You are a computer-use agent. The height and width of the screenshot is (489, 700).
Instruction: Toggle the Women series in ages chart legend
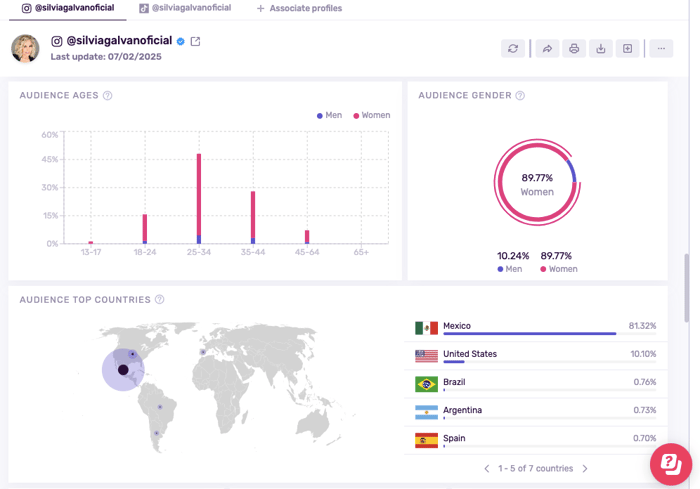click(x=371, y=115)
